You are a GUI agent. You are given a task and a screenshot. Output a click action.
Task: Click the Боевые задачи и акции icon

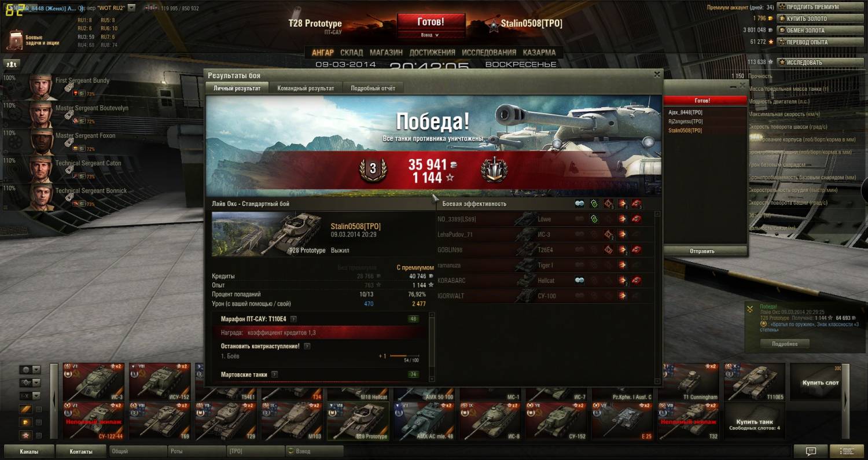click(x=15, y=40)
